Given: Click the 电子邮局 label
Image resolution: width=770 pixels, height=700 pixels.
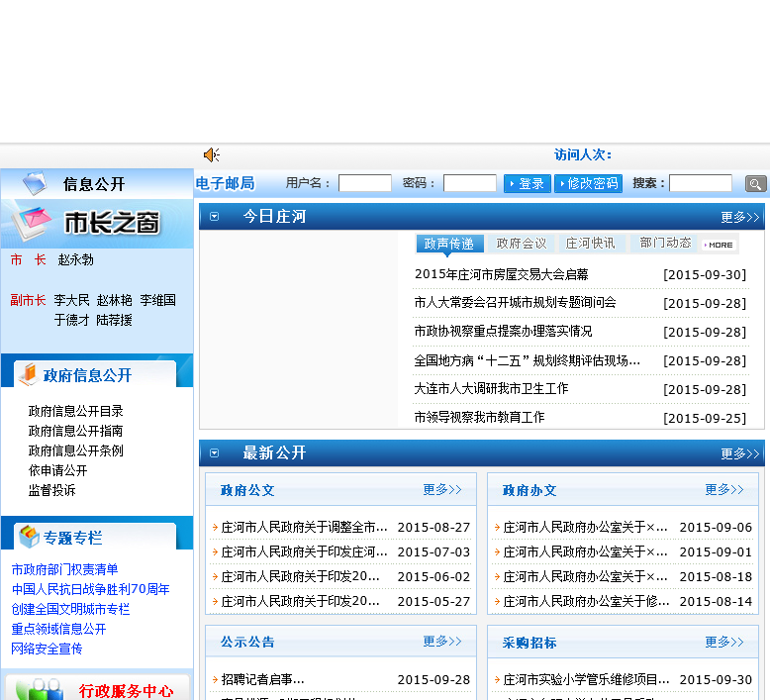Looking at the screenshot, I should (x=226, y=183).
